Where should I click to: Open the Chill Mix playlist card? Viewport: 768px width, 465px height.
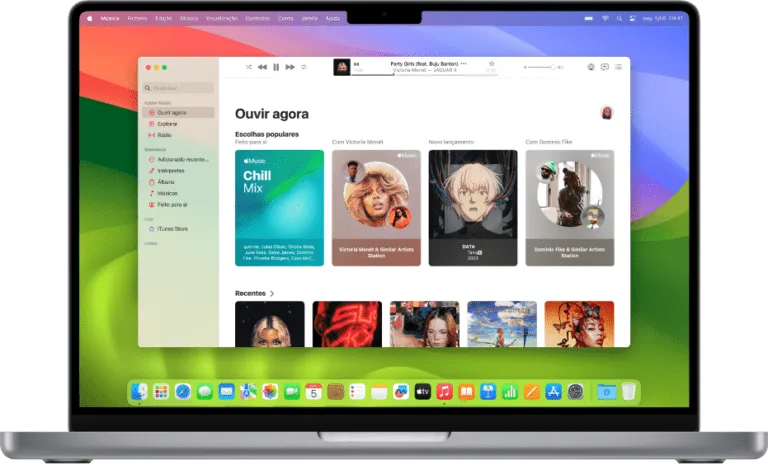point(279,208)
